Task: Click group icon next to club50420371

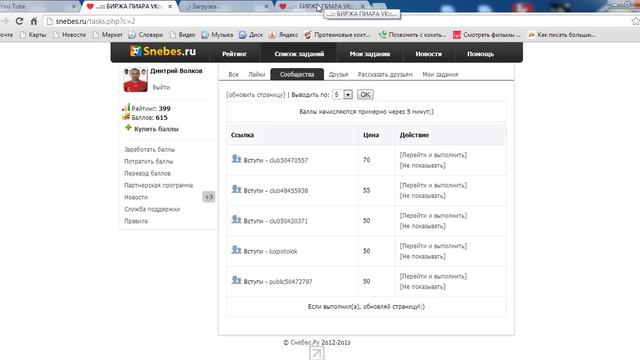Action: (236, 219)
